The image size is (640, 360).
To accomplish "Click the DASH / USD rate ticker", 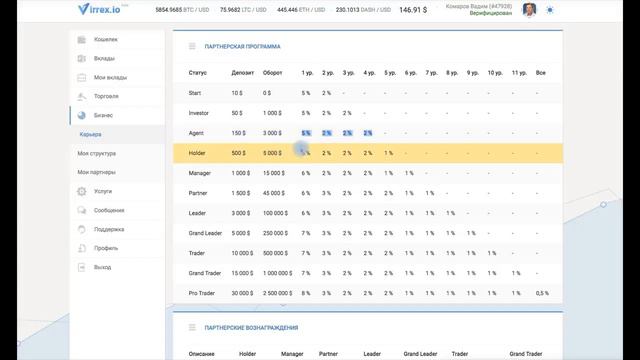I will 363,10.
